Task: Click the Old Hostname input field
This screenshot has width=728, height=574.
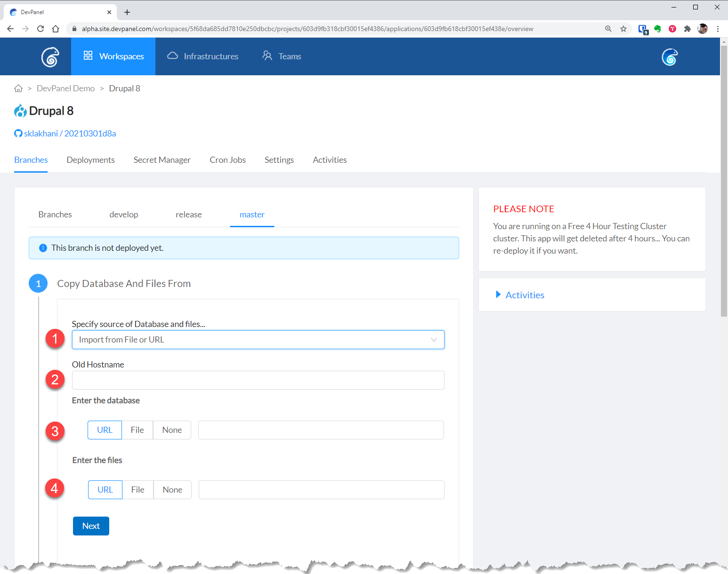Action: 258,380
